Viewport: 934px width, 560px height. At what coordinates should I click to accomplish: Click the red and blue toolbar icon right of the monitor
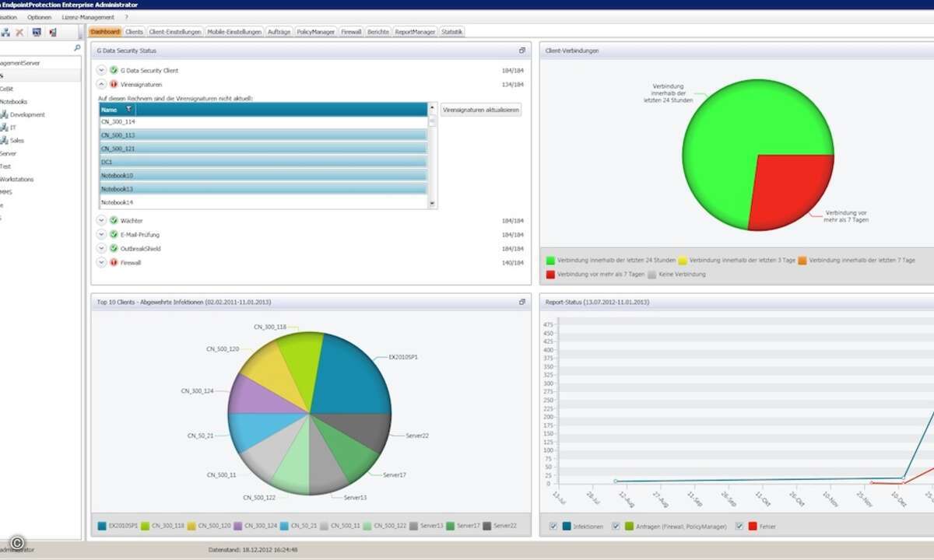tap(52, 32)
